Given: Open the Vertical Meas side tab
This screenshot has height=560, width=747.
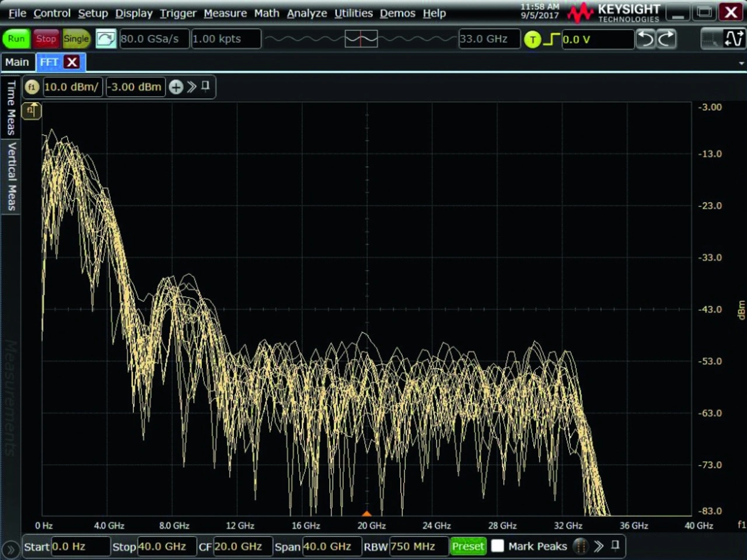Looking at the screenshot, I should point(11,176).
